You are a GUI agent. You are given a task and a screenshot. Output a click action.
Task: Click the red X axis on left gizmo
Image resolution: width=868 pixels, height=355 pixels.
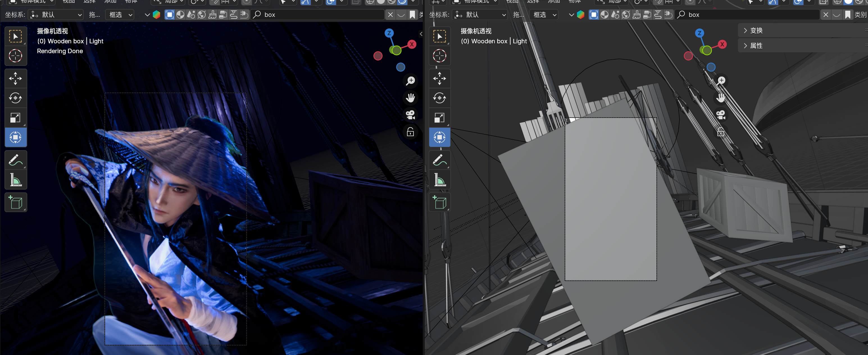[x=412, y=44]
